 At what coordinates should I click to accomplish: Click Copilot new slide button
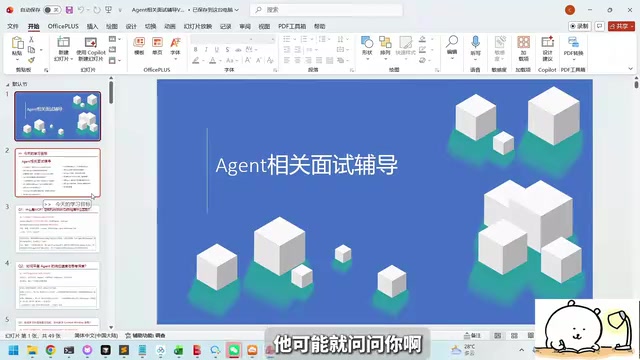(x=91, y=49)
